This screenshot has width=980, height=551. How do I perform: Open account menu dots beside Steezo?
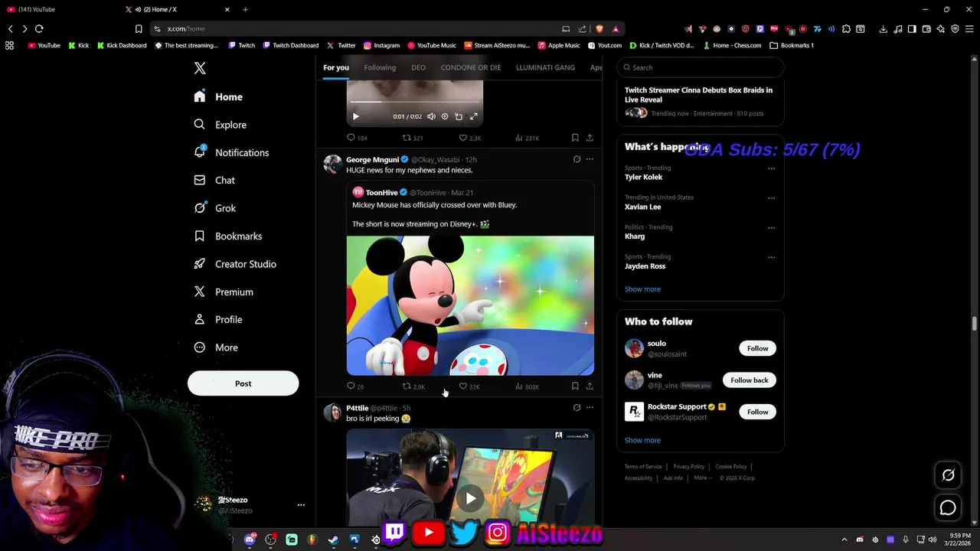(x=301, y=505)
